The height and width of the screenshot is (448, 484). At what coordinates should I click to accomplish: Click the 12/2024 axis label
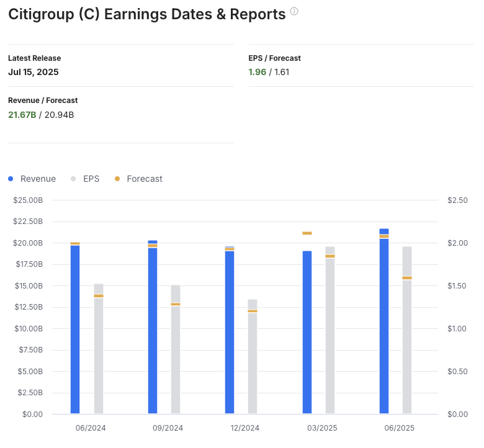245,428
